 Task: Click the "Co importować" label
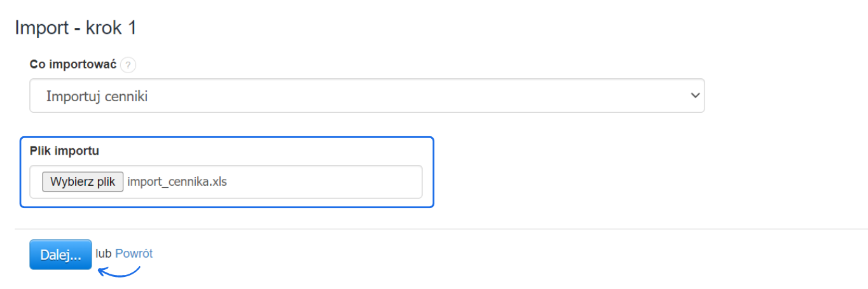(72, 65)
